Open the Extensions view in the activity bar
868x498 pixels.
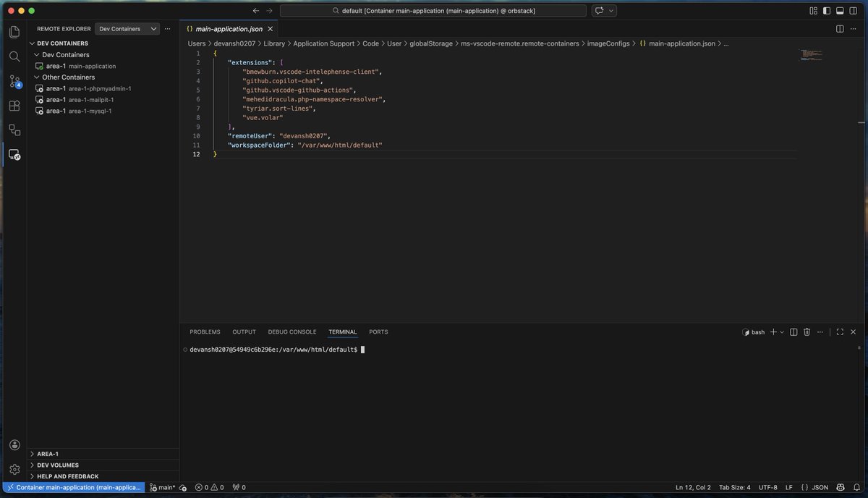point(14,105)
